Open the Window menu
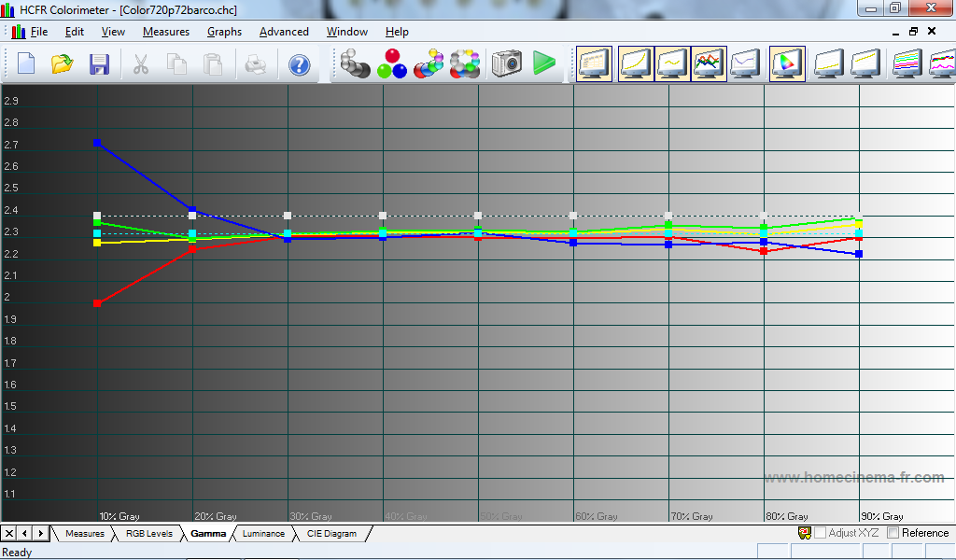Screen dimensions: 956x560 (x=347, y=32)
